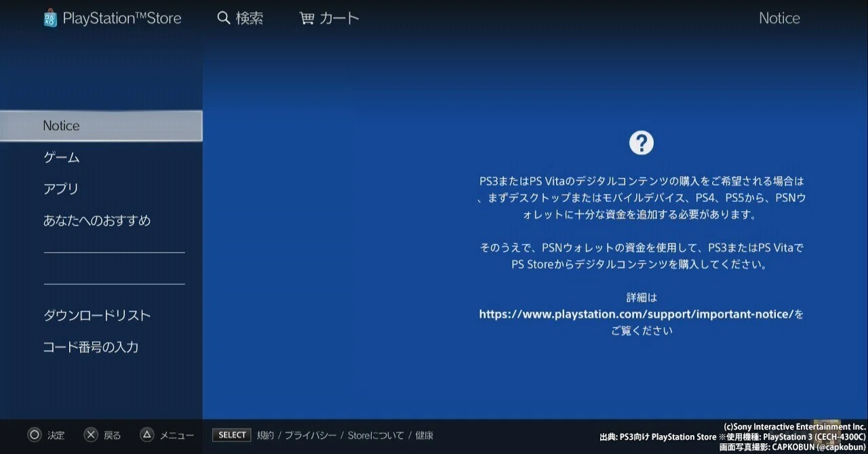Screen dimensions: 868x454
Task: Click the 詳細は text line
Action: tap(642, 297)
